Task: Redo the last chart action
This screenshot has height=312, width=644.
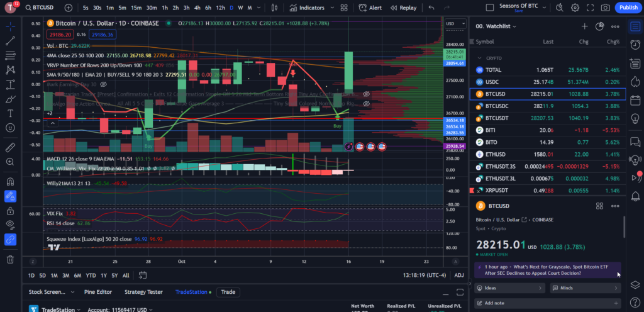Action: pos(446,8)
